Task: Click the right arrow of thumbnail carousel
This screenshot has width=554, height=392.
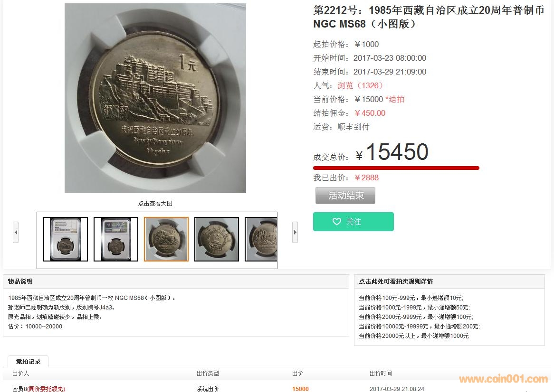Action: [295, 232]
